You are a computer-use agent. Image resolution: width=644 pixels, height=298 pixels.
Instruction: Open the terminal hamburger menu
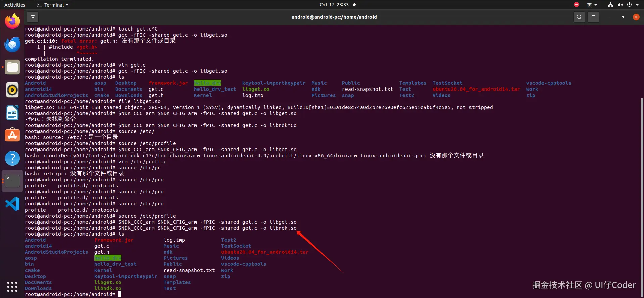(x=593, y=17)
